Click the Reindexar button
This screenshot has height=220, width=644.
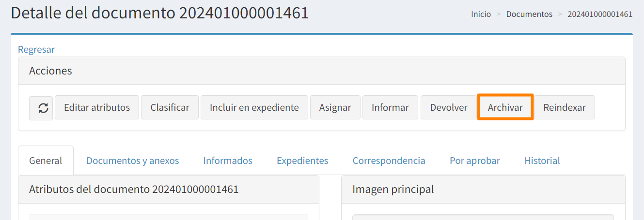click(x=565, y=107)
